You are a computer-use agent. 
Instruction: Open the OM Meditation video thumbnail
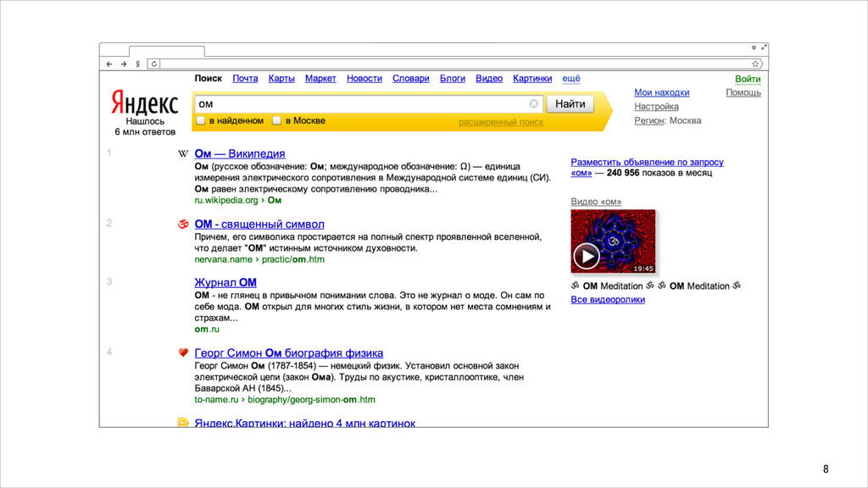tap(613, 241)
